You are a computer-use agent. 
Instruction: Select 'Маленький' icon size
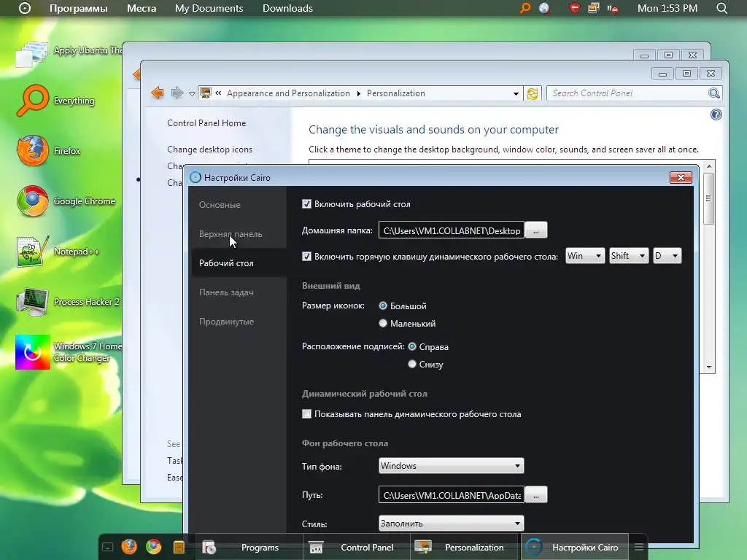pyautogui.click(x=382, y=323)
